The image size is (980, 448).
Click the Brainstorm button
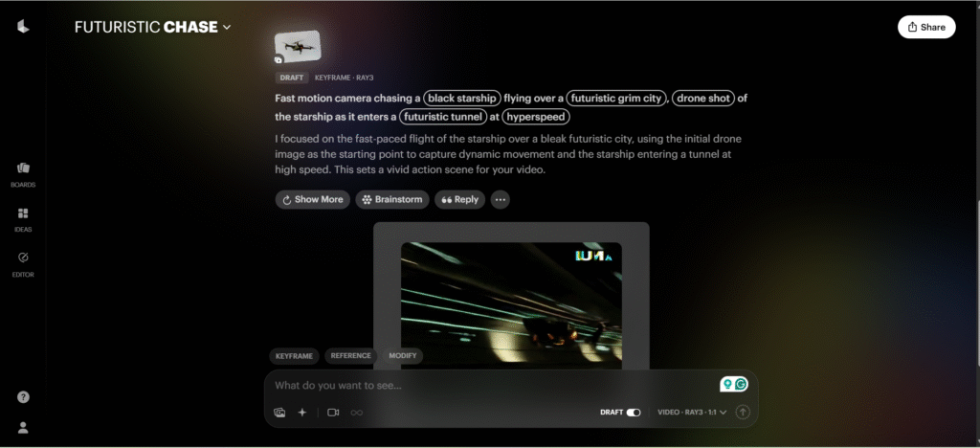(392, 200)
